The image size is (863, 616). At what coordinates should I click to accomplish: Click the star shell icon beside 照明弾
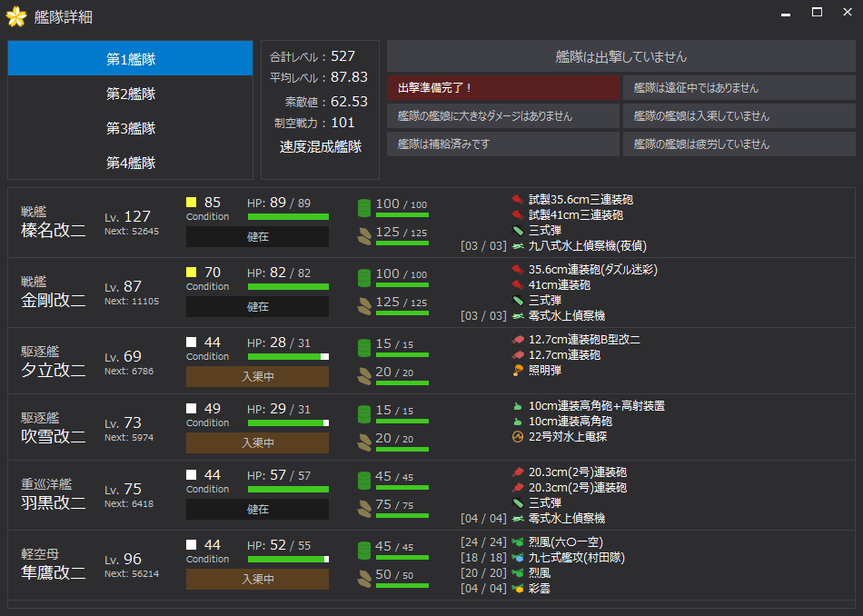(x=518, y=371)
